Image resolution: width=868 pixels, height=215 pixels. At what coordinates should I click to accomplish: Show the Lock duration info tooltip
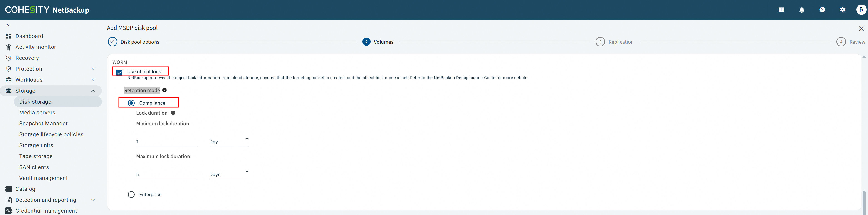pos(173,113)
